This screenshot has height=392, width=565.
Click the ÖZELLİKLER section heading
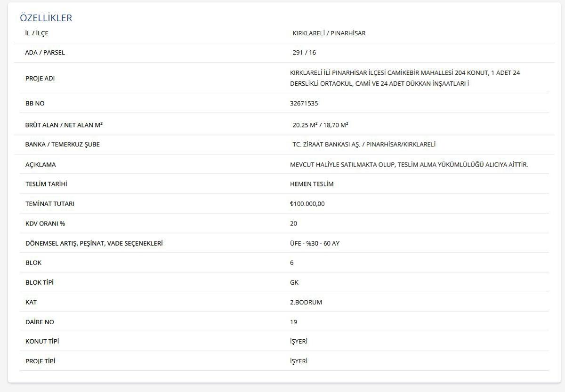click(x=46, y=18)
